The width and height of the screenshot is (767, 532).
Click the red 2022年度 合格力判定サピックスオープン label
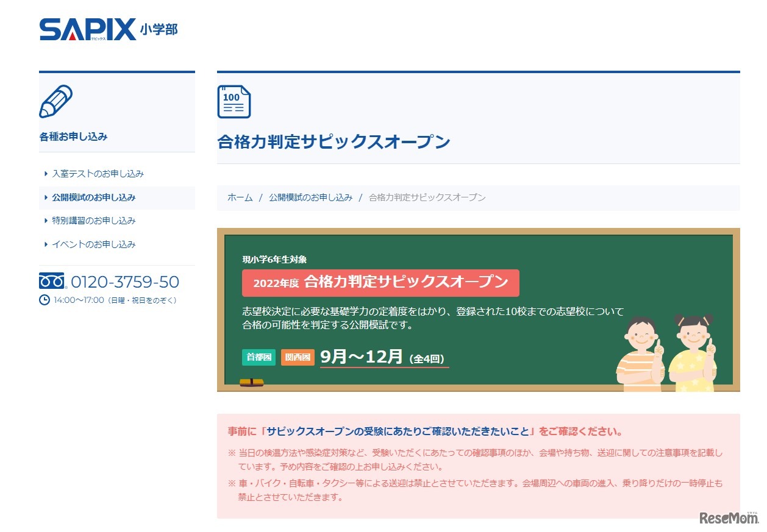[x=380, y=283]
